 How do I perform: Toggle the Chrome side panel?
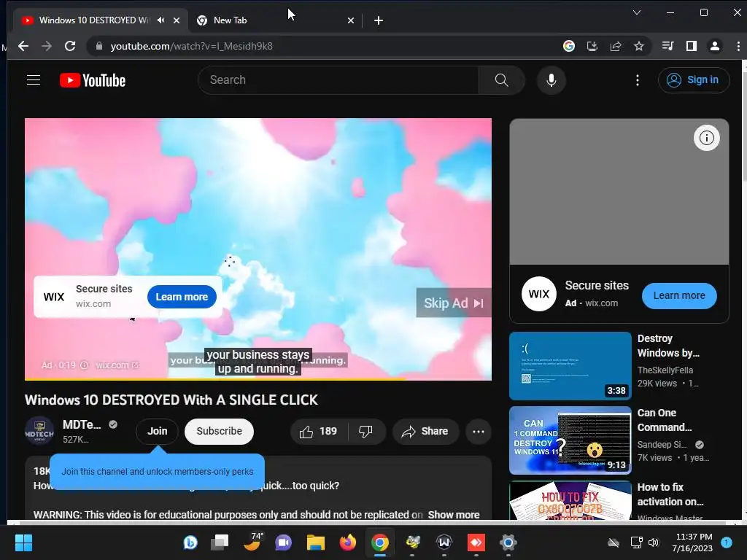(x=692, y=46)
